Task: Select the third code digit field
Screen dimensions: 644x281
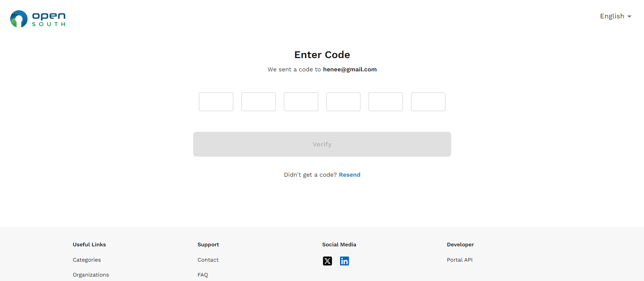Action: pos(301,102)
